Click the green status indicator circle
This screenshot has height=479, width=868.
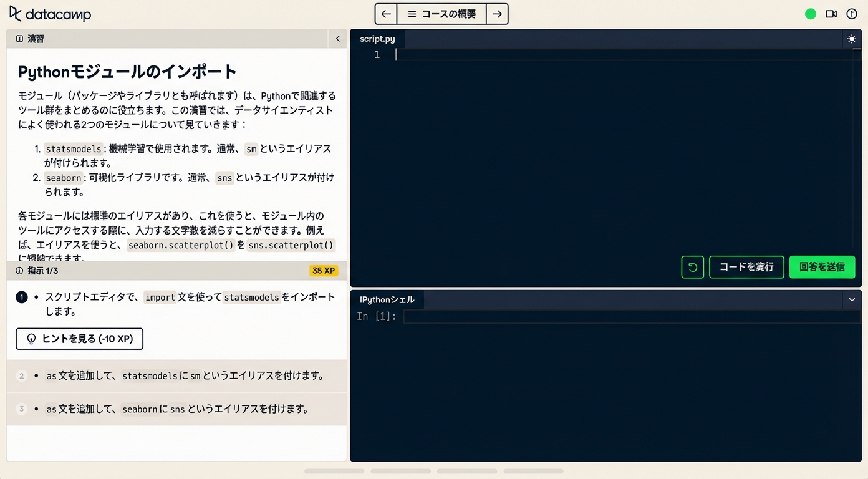[x=811, y=14]
